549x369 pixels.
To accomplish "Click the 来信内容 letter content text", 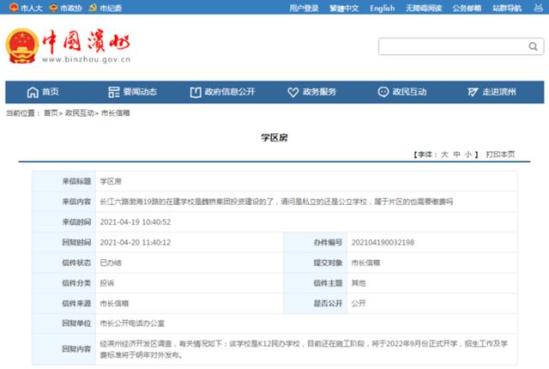I will (x=277, y=202).
